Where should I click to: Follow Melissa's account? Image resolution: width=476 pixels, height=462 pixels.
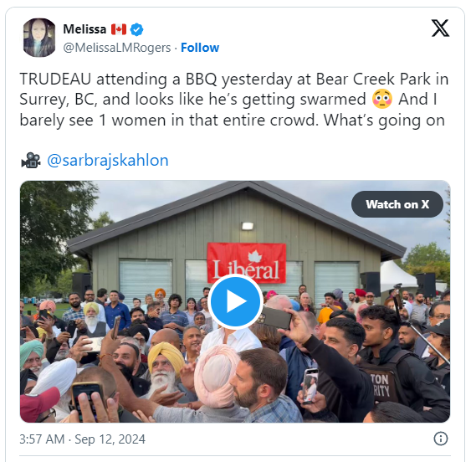[200, 48]
